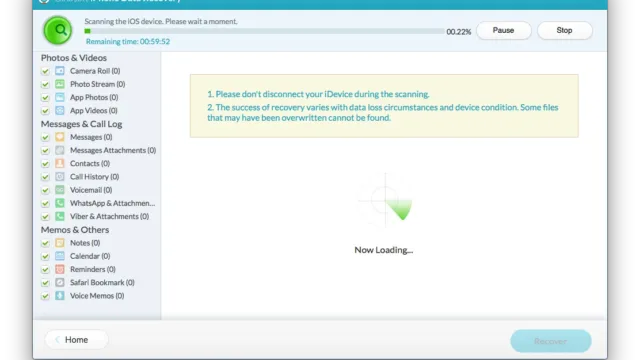Uncheck the Voicemail checkbox
The image size is (640, 360).
click(x=45, y=190)
